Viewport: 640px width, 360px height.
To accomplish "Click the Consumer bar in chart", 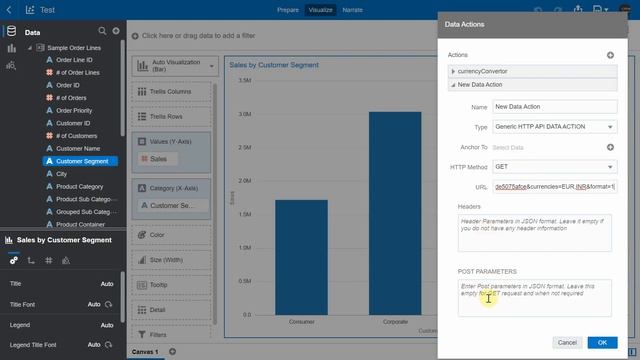I will (x=301, y=257).
